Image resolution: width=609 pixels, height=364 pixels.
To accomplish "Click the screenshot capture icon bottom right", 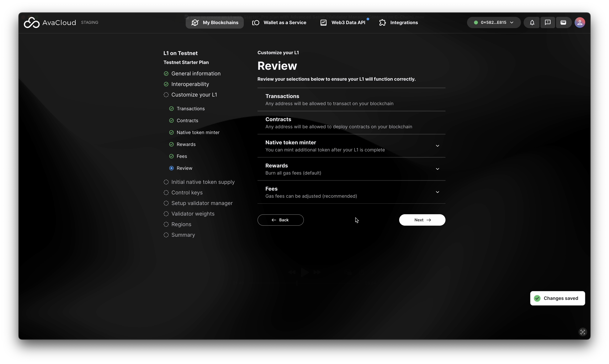I will point(583,332).
